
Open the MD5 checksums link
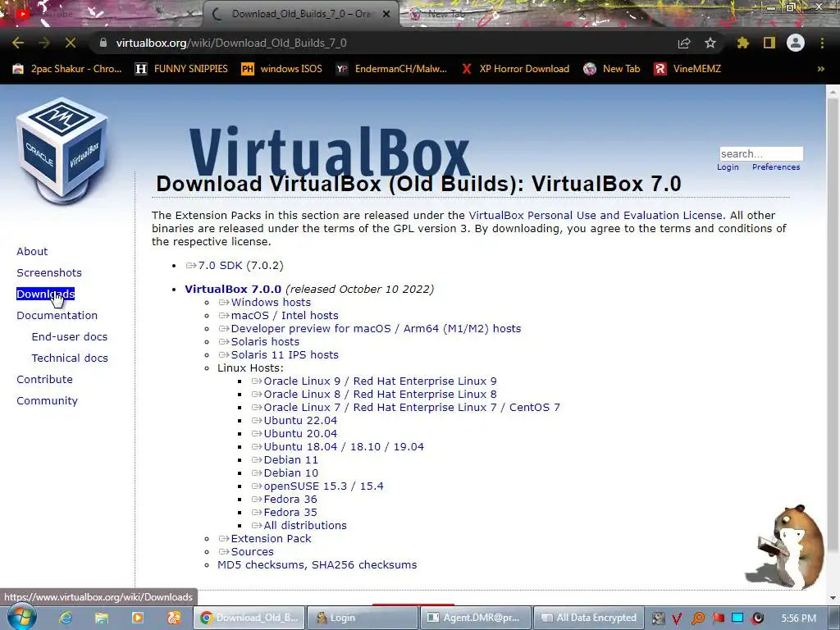(261, 564)
